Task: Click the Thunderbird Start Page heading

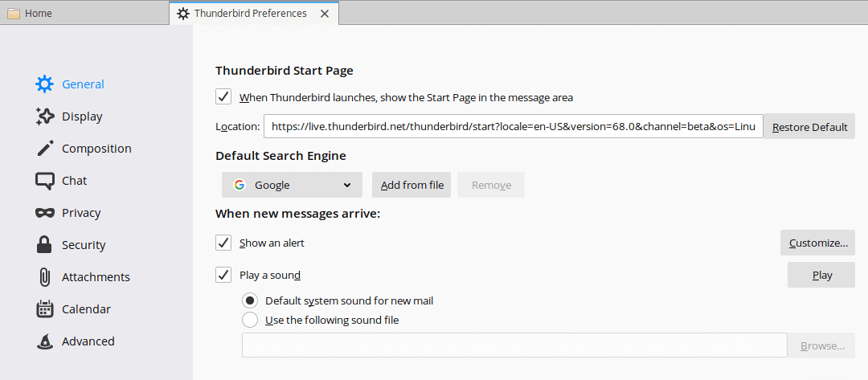Action: pos(285,70)
